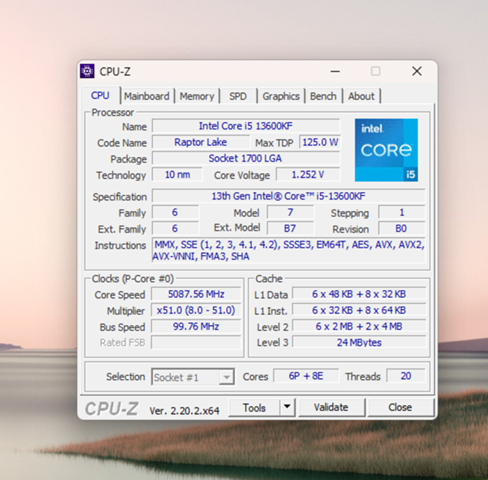488x480 pixels.
Task: Click the Validate button
Action: pos(331,407)
